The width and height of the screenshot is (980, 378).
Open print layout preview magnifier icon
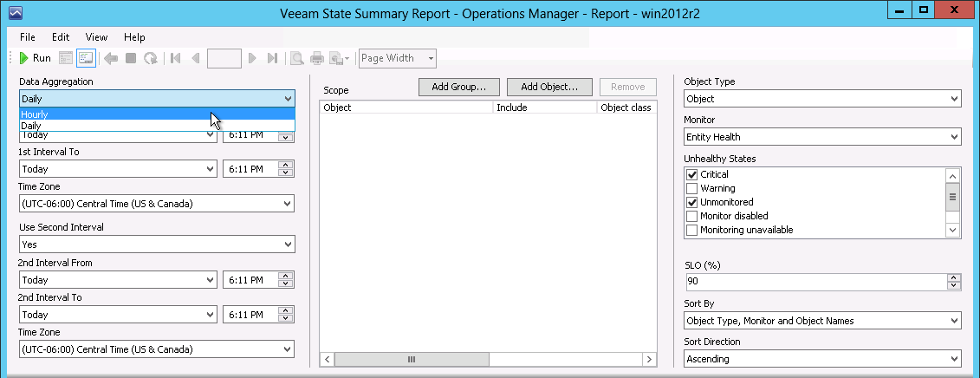(x=297, y=58)
